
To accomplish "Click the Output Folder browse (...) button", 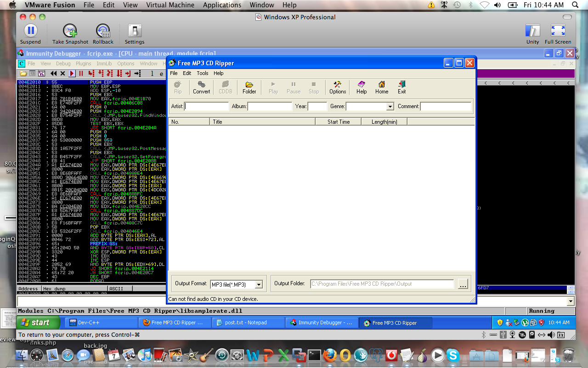I will pos(463,284).
